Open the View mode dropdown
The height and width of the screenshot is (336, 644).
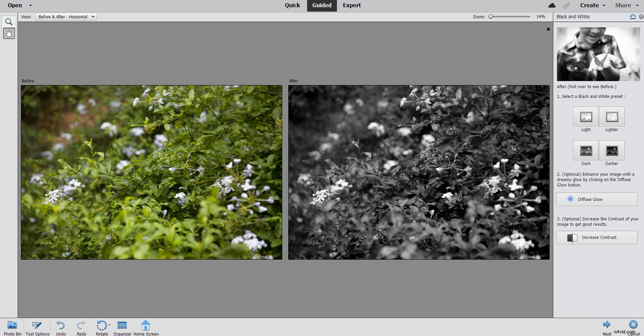(x=66, y=16)
